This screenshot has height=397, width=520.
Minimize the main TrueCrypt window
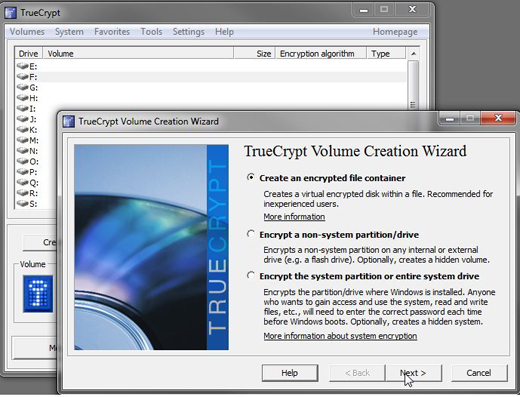[364, 10]
